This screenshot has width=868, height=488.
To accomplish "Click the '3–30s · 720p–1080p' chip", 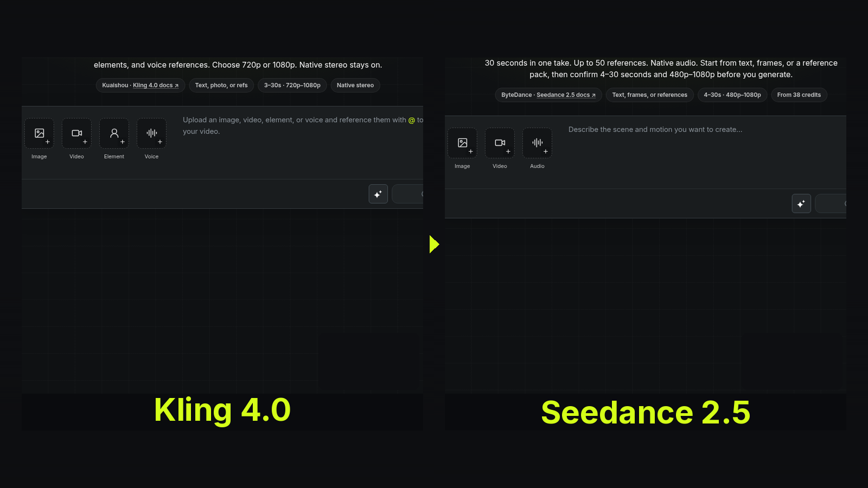I will pyautogui.click(x=292, y=86).
